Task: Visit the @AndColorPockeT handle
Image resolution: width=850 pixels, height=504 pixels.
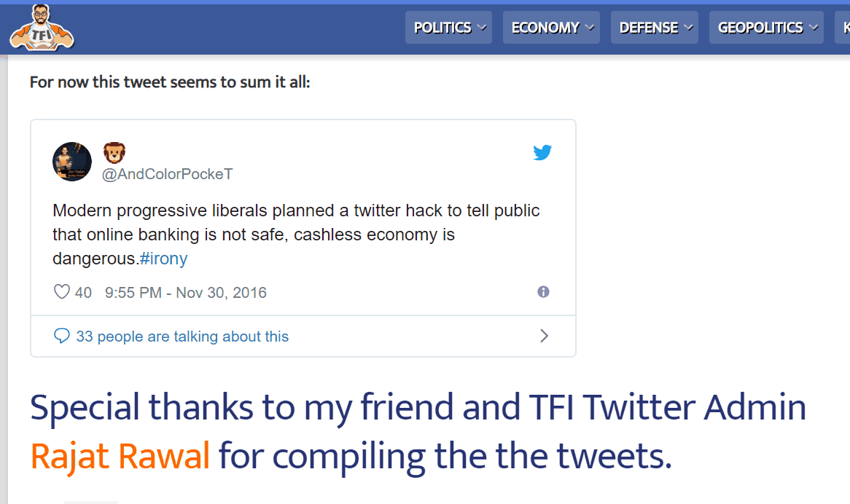Action: [167, 175]
